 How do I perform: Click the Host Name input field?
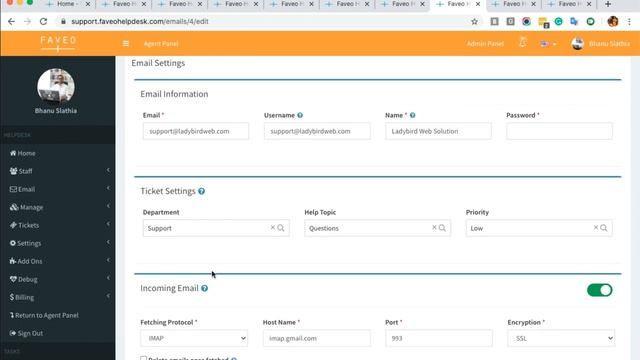pyautogui.click(x=317, y=338)
